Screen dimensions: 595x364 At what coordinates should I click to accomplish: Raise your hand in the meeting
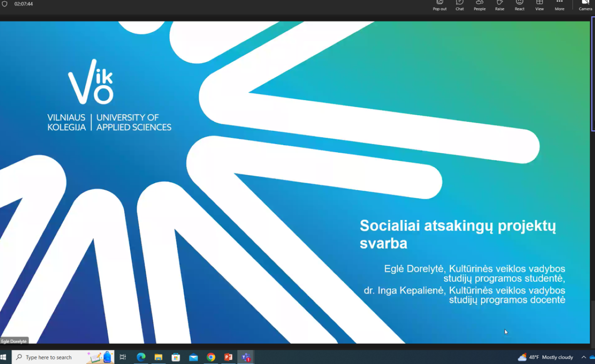[x=500, y=5]
